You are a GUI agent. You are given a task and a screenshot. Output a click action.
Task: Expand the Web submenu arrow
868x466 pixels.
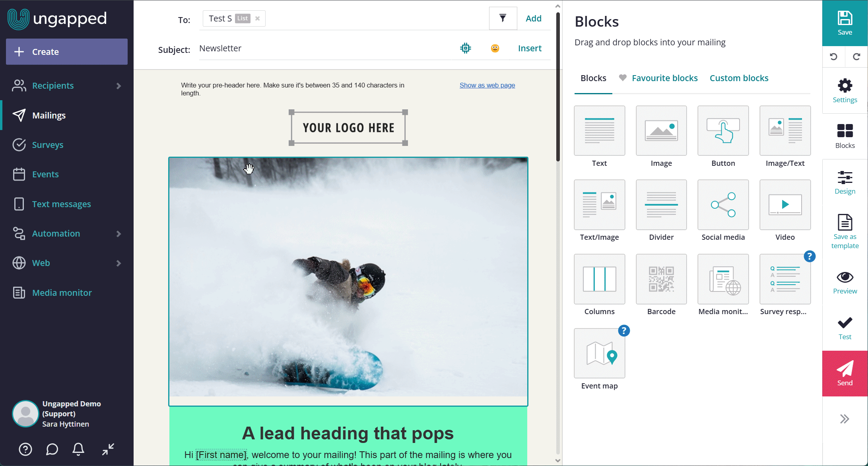pos(118,263)
